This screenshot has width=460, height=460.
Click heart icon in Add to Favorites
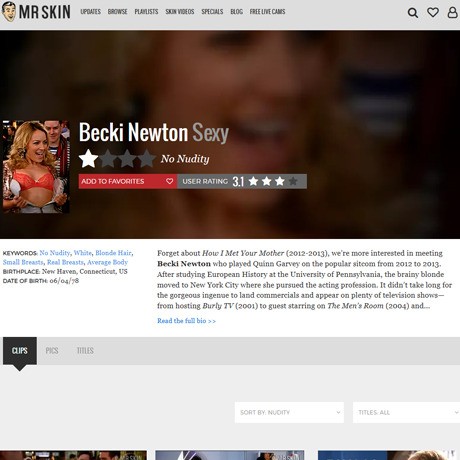[170, 181]
